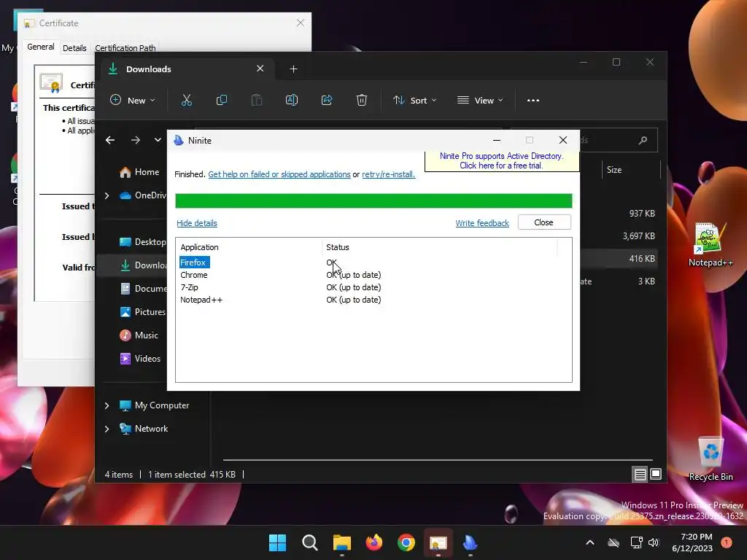Click the Cut scissors icon in Downloads toolbar
This screenshot has height=560, width=747.
[x=186, y=100]
